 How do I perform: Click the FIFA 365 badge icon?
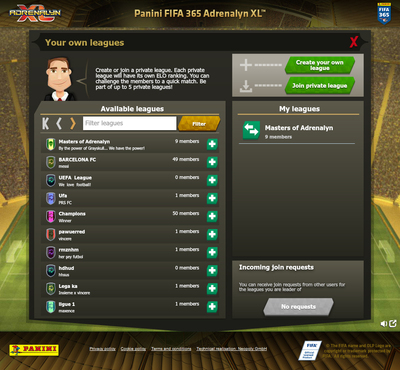[x=384, y=13]
